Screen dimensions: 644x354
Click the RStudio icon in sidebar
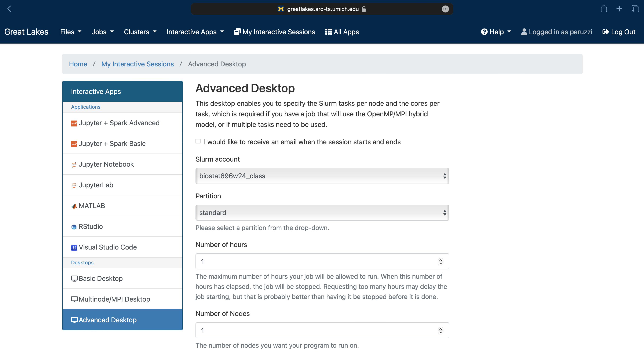point(74,227)
